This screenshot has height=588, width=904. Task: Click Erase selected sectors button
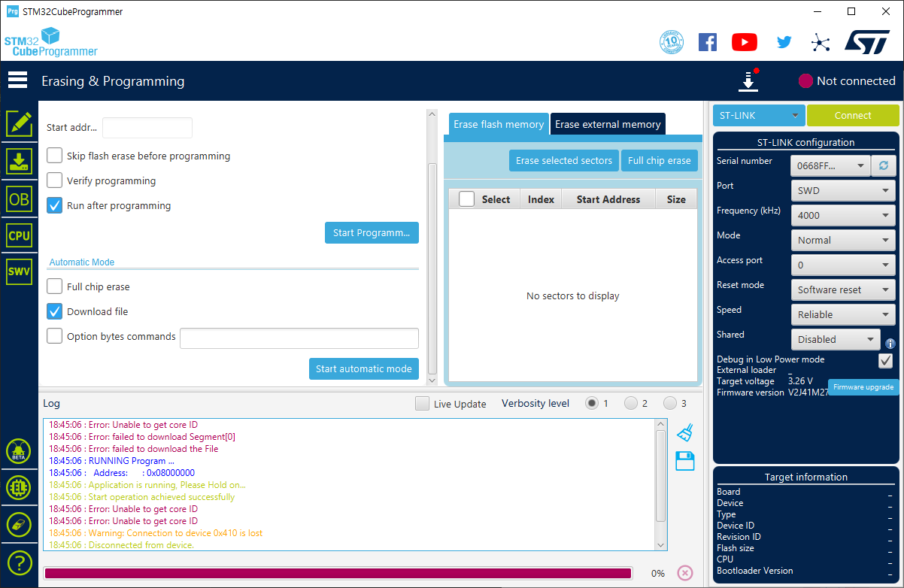564,160
